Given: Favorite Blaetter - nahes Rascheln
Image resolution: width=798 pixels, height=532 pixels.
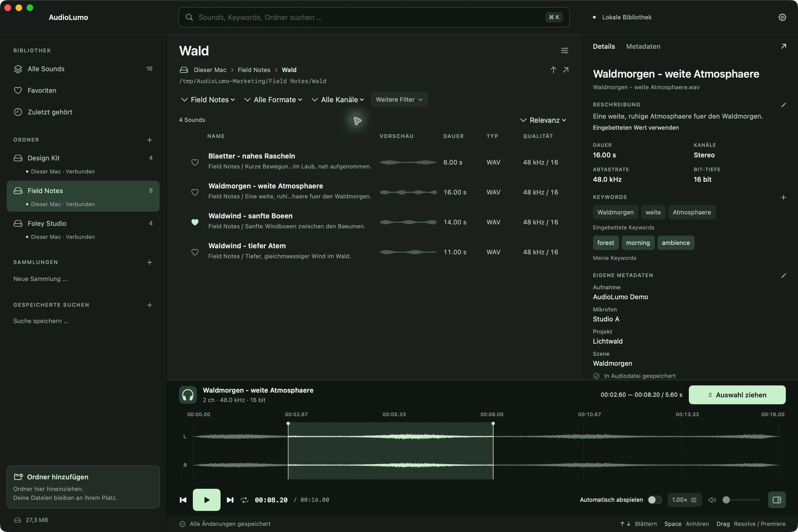Looking at the screenshot, I should (195, 162).
